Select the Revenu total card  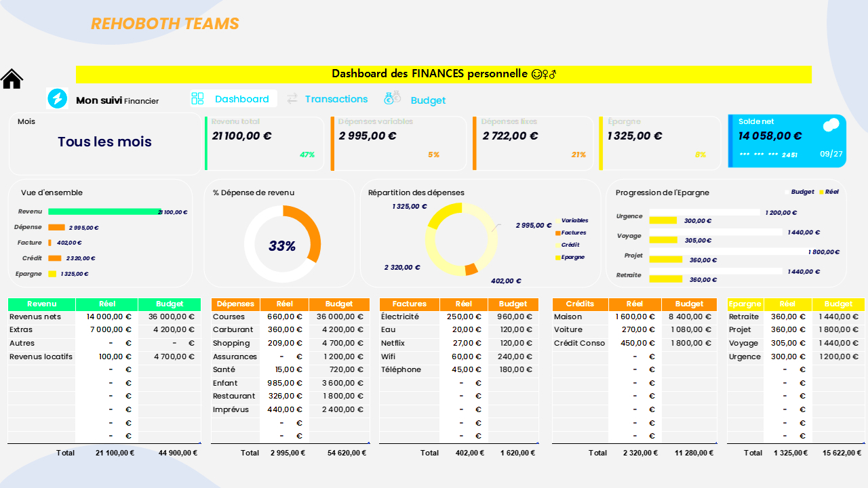(x=264, y=143)
